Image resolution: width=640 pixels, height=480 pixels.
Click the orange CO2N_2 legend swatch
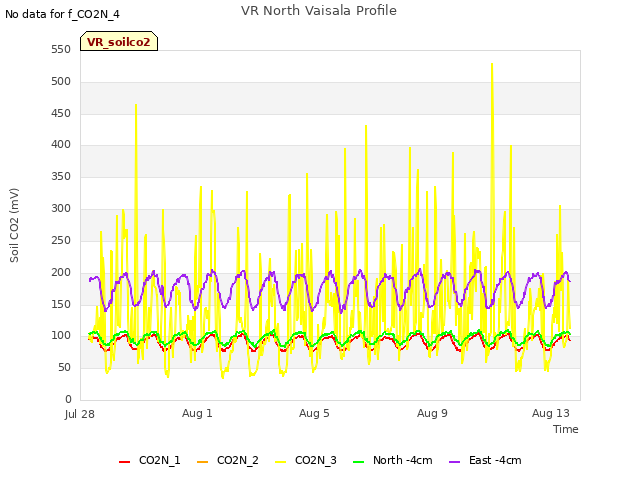point(202,462)
